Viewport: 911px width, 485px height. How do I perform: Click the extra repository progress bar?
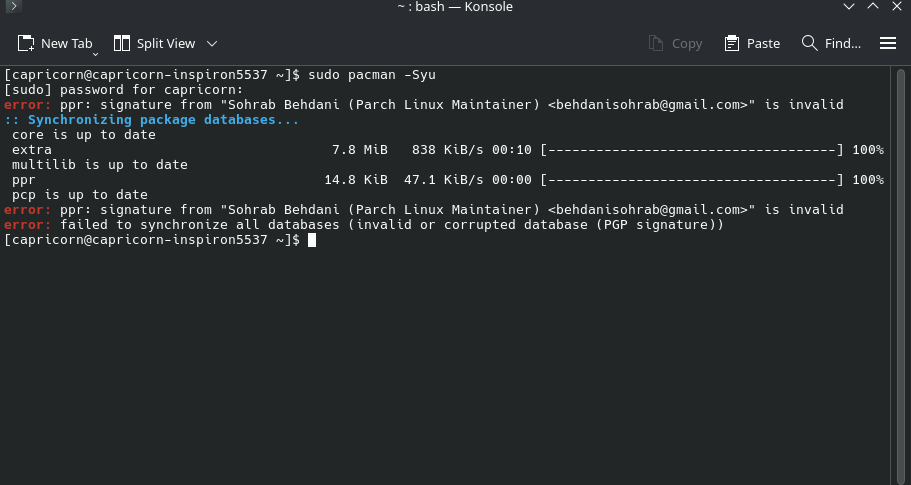click(x=692, y=150)
